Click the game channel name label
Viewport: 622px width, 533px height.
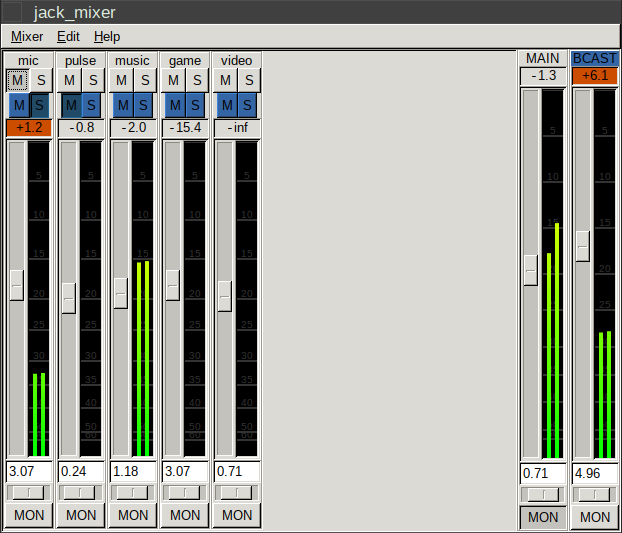[184, 61]
